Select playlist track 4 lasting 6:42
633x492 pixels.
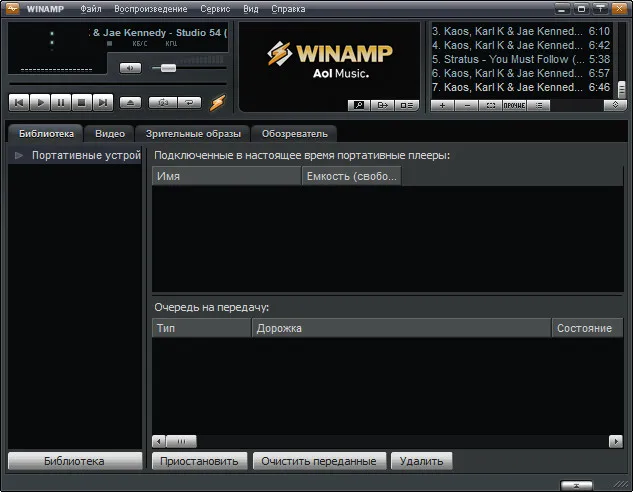coord(521,45)
